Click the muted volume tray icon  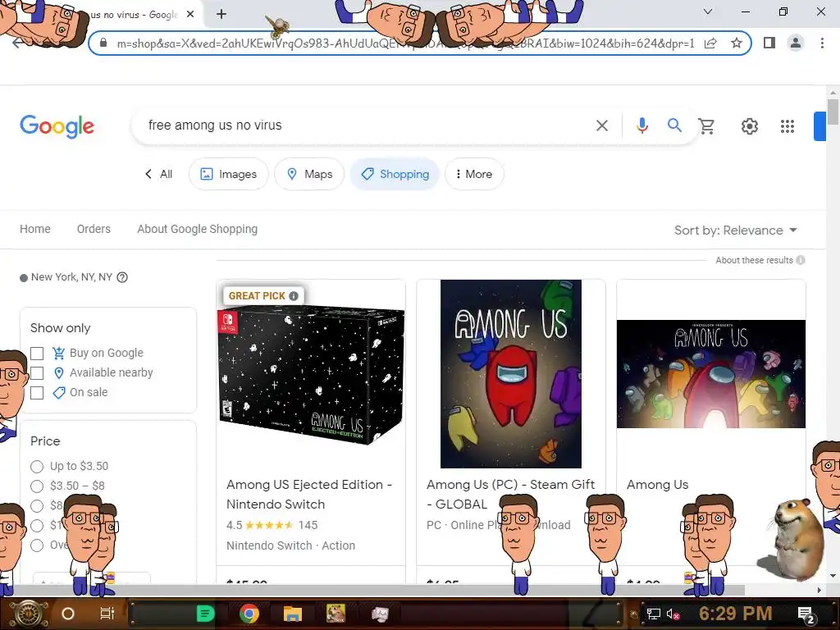(x=673, y=614)
